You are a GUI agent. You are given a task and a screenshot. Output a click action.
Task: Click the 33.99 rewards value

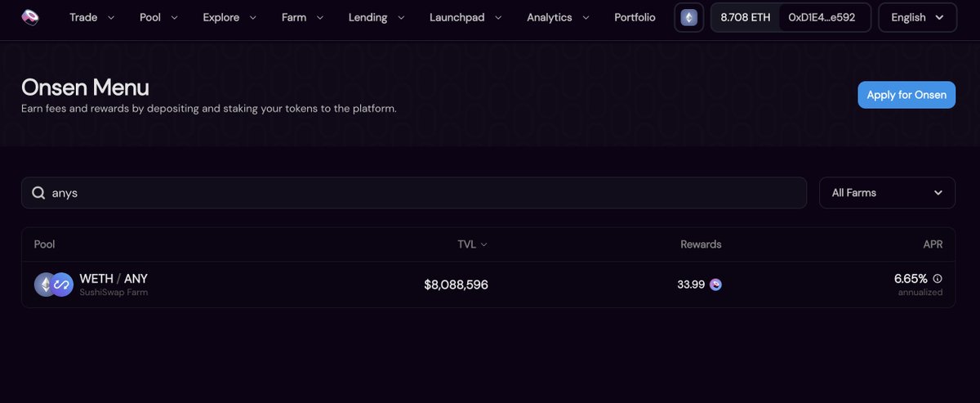691,284
